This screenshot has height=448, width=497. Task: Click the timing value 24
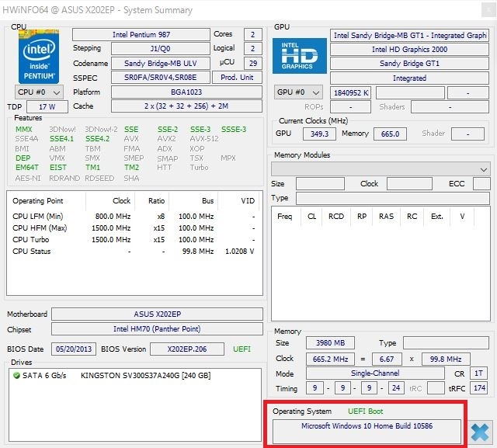click(x=396, y=388)
